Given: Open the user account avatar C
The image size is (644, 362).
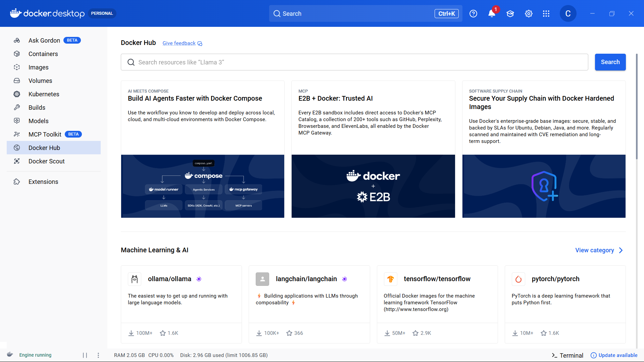Looking at the screenshot, I should (568, 13).
